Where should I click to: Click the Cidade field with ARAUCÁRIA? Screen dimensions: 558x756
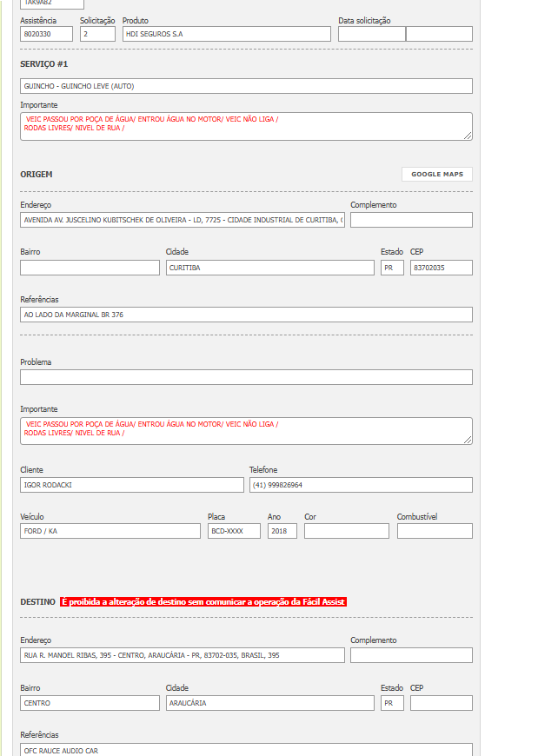(270, 703)
